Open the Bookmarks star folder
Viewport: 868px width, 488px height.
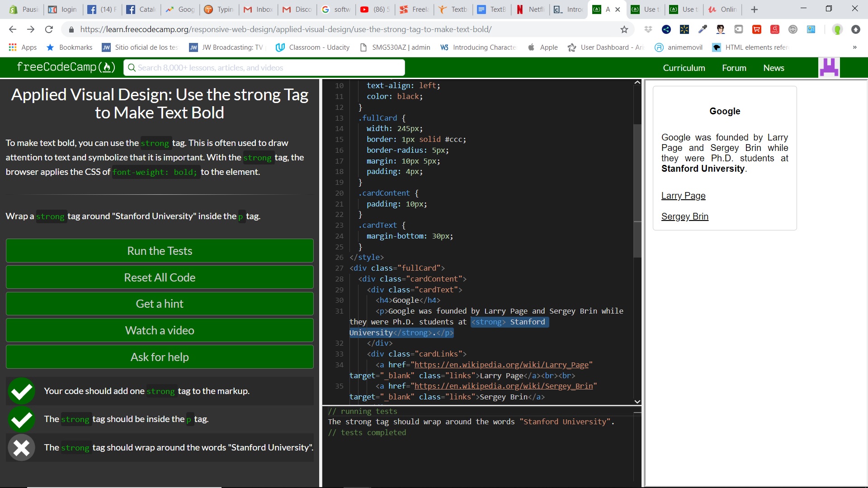(69, 47)
